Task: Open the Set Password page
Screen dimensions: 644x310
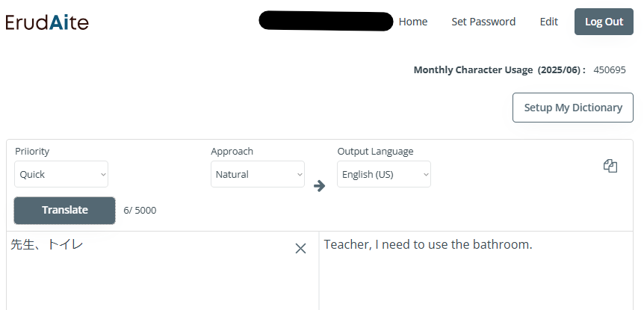Action: (x=483, y=22)
